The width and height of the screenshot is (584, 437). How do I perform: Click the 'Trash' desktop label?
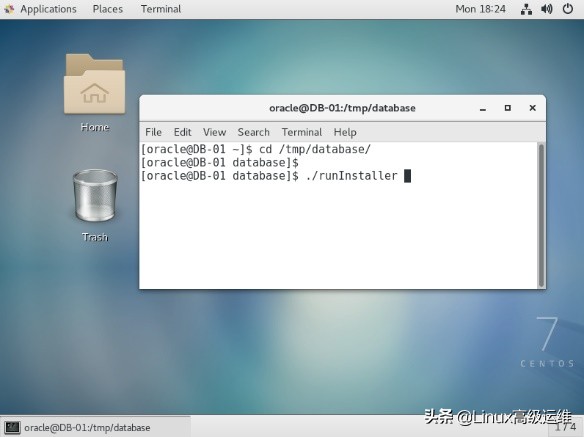pos(95,237)
